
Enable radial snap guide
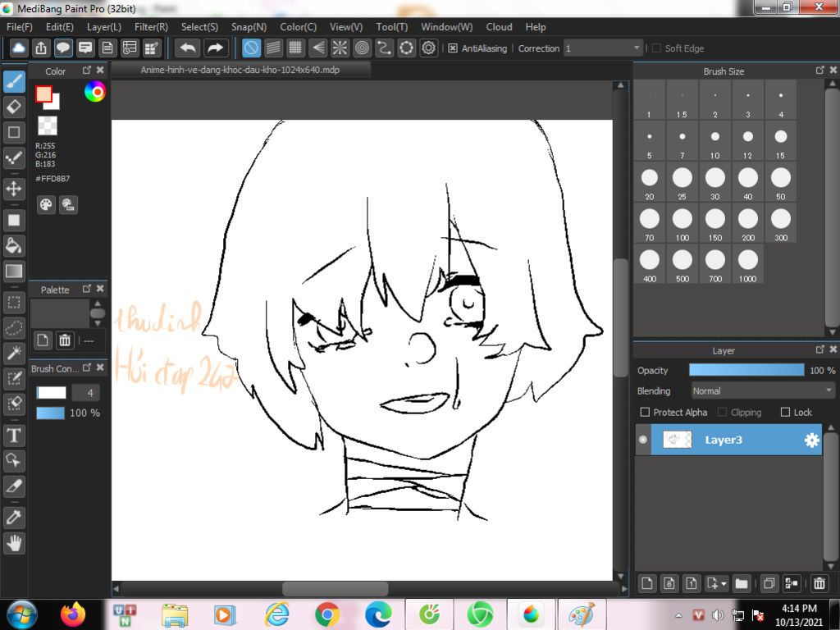[340, 48]
